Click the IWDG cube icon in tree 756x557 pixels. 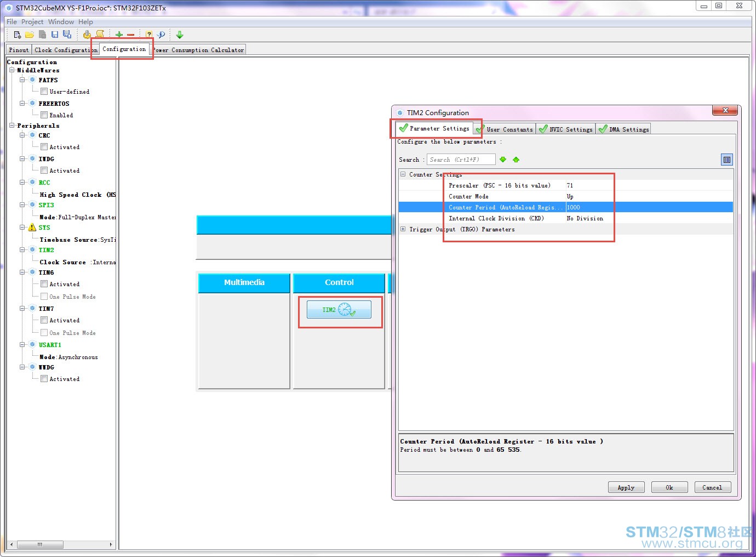[32, 159]
